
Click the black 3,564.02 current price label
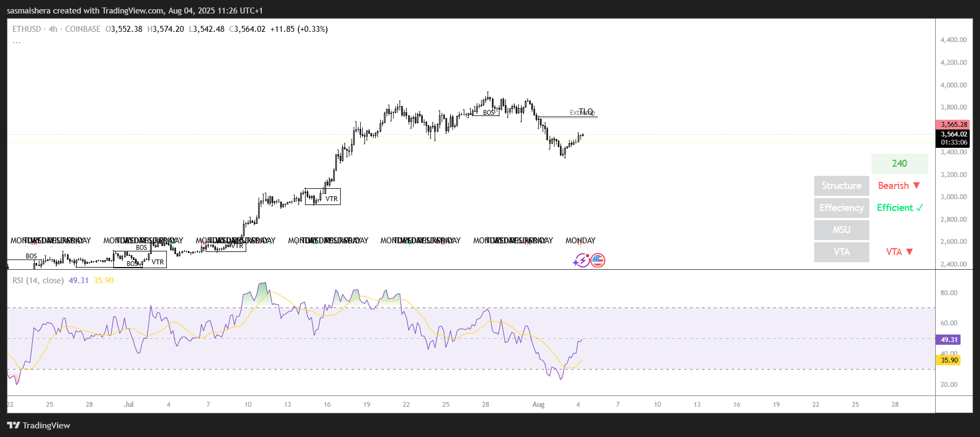pos(954,134)
